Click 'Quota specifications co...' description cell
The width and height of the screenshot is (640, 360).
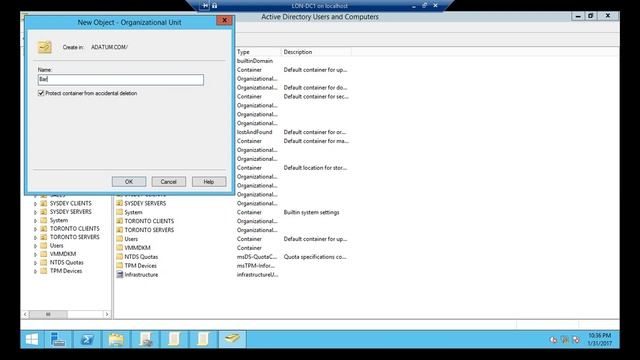coord(315,257)
